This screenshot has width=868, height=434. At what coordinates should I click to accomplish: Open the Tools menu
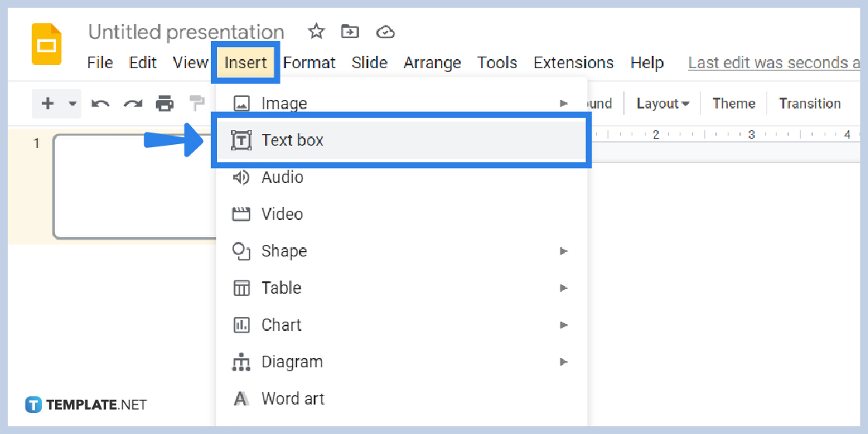(497, 63)
